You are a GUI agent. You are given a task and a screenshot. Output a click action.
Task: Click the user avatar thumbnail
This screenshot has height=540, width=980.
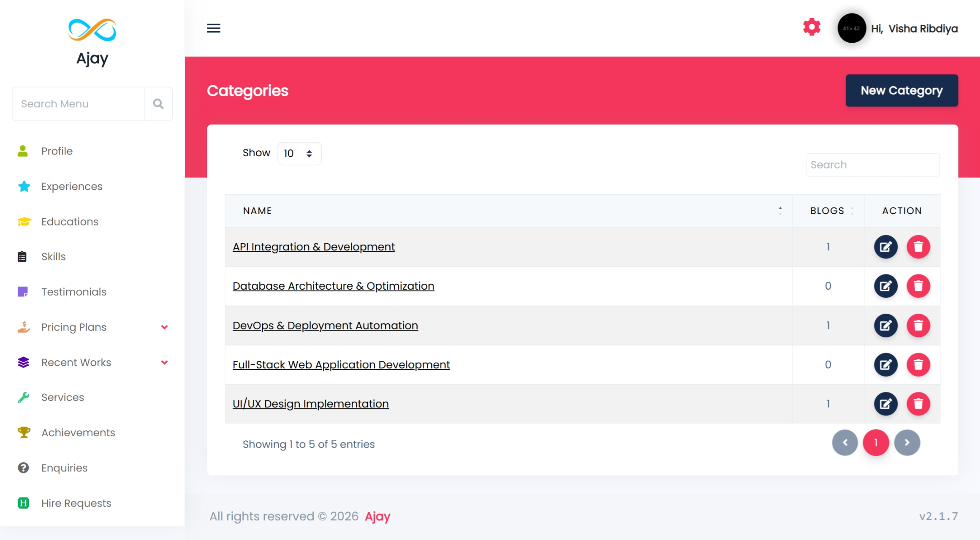[851, 28]
